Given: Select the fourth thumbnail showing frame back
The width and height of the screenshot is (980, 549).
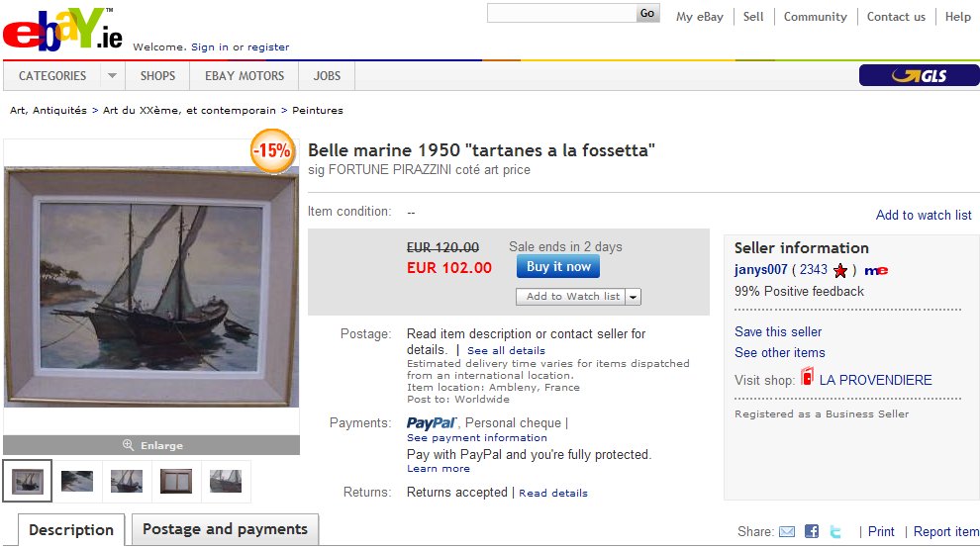Looking at the screenshot, I should 176,482.
